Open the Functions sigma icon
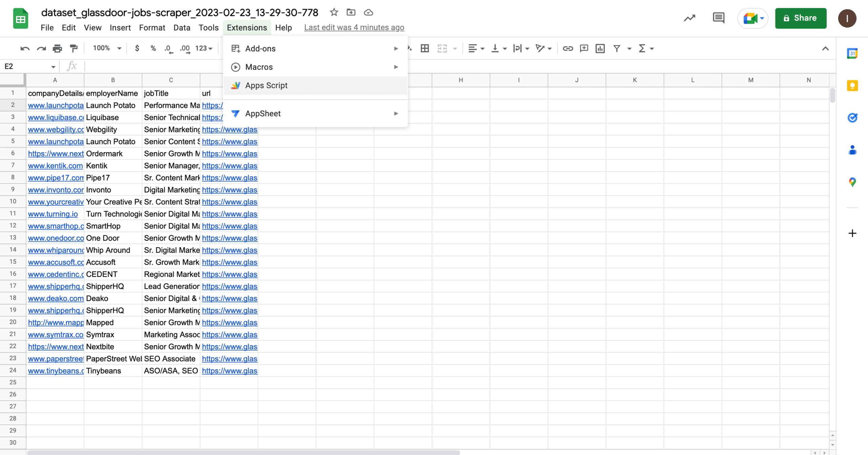The width and height of the screenshot is (868, 455). point(642,49)
